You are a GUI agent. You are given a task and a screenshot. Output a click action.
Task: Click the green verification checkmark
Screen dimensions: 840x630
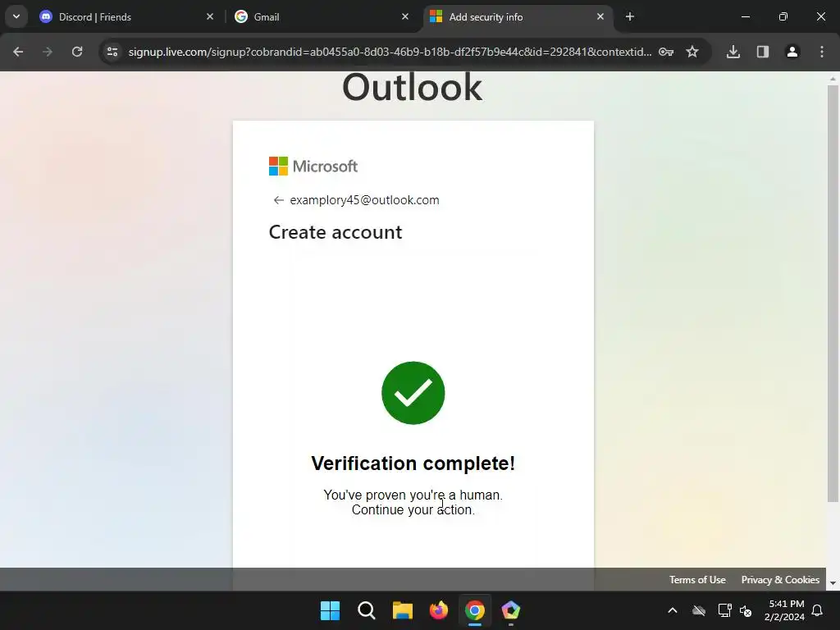[413, 393]
